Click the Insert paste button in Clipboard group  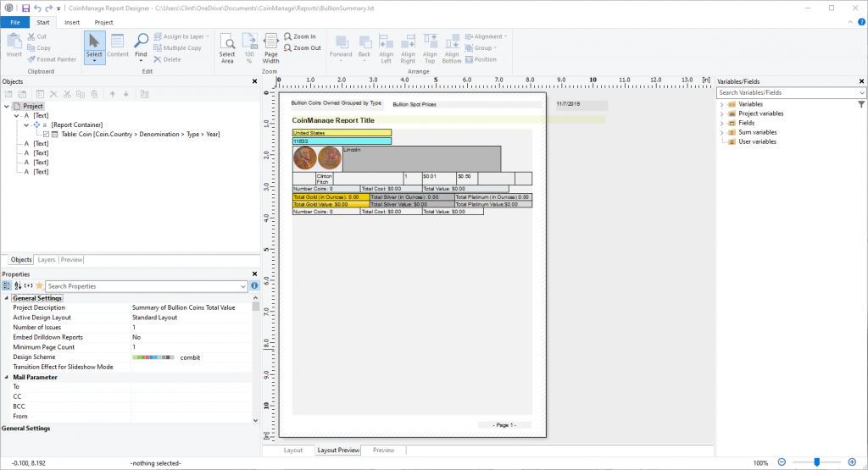(x=14, y=46)
